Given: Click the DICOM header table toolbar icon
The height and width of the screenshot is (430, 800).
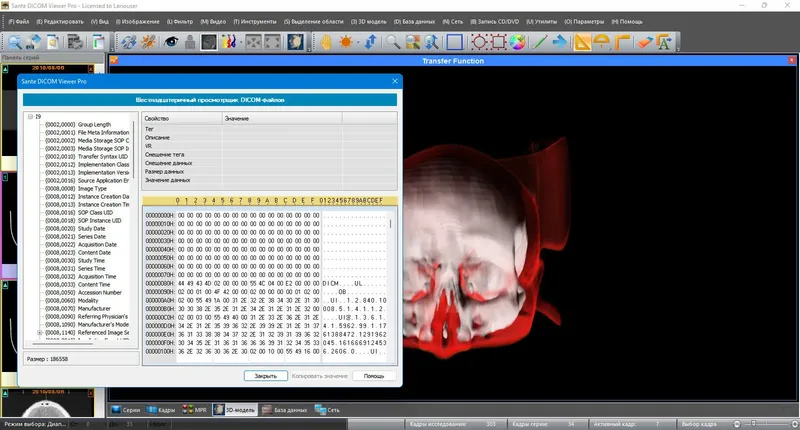Looking at the screenshot, I should click(98, 42).
